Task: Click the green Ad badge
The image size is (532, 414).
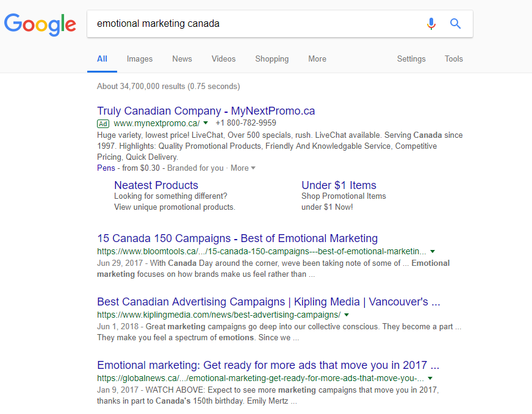Action: 103,124
